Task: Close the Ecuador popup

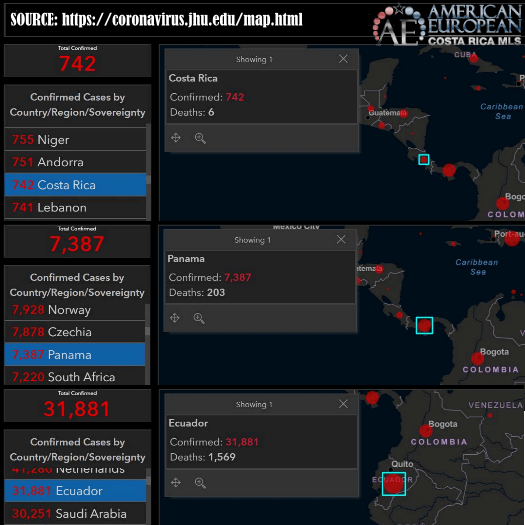Action: tap(343, 404)
